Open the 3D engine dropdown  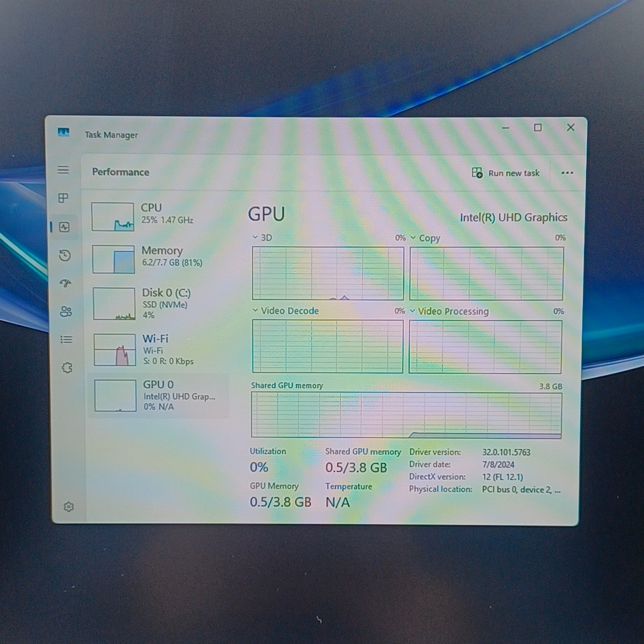click(x=255, y=237)
